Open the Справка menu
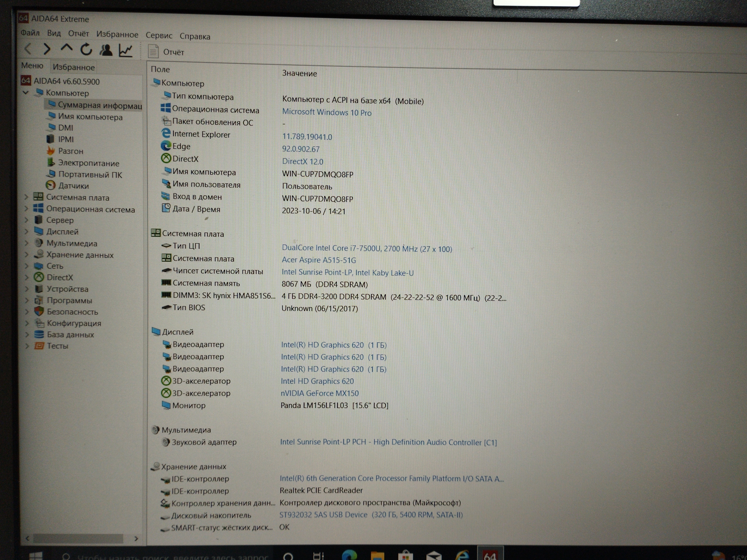Image resolution: width=747 pixels, height=560 pixels. click(x=195, y=36)
